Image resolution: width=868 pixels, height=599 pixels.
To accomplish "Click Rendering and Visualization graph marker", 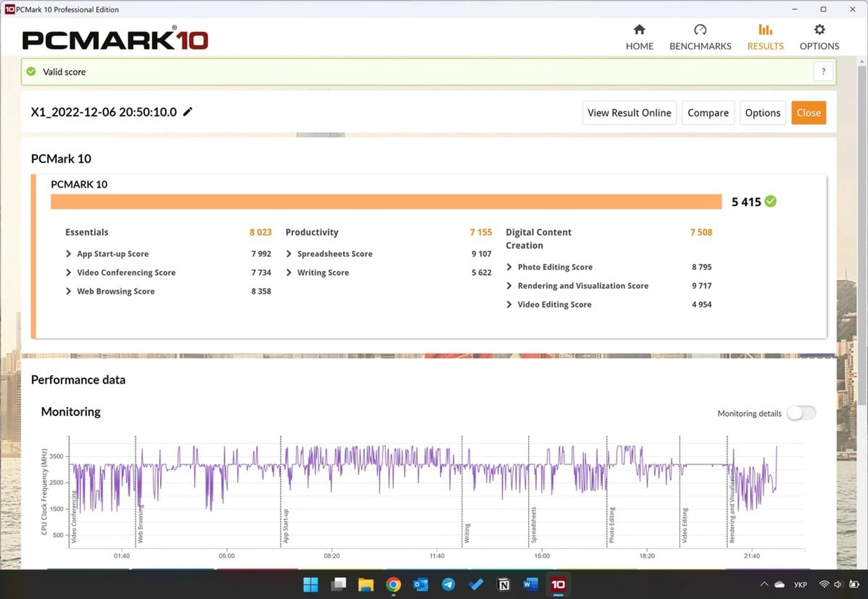I will click(732, 506).
